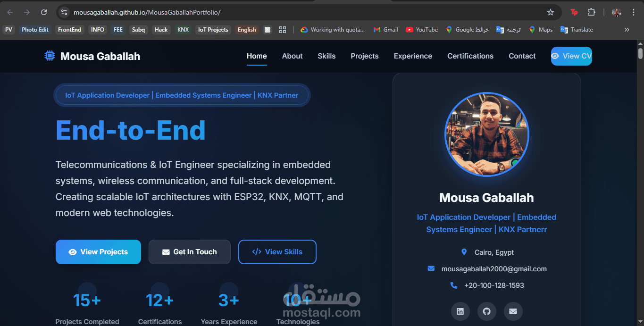Go to the Skills nav item

pyautogui.click(x=326, y=56)
